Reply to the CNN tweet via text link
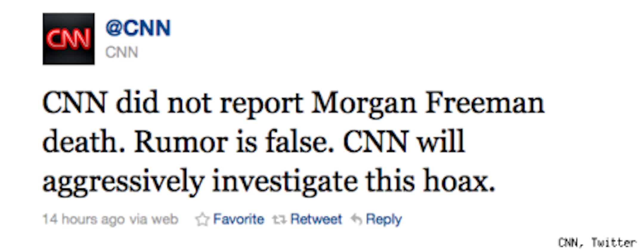644x250 pixels. (384, 219)
